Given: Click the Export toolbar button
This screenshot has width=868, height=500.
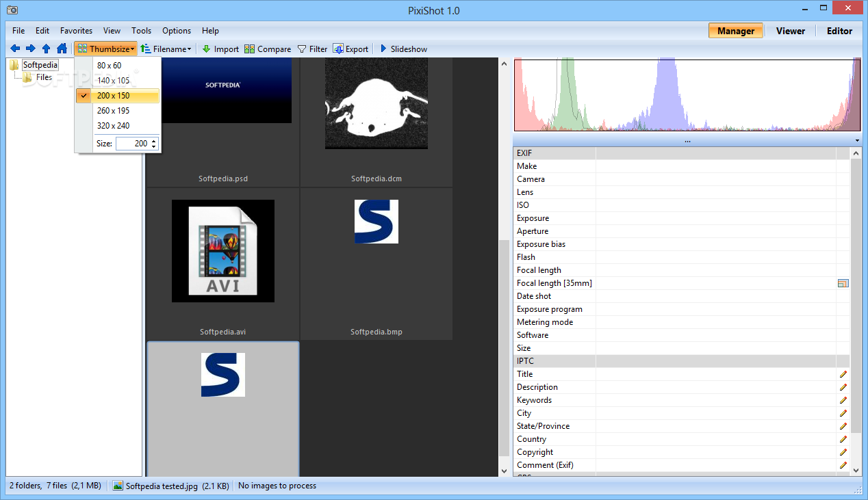Looking at the screenshot, I should [x=351, y=49].
